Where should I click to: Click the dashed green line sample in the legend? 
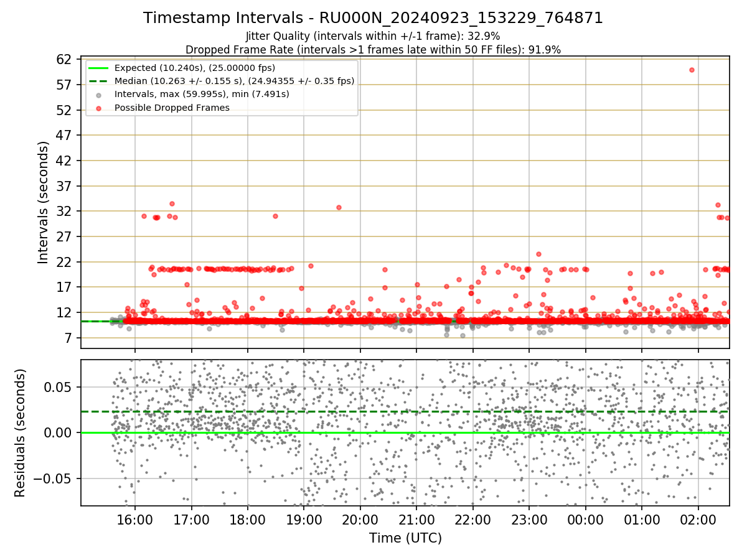[x=99, y=81]
